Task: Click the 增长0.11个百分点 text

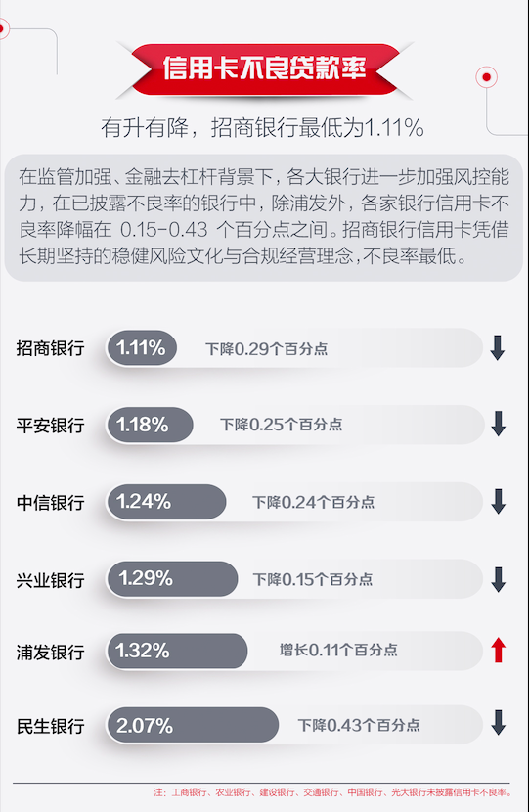Action: tap(338, 650)
